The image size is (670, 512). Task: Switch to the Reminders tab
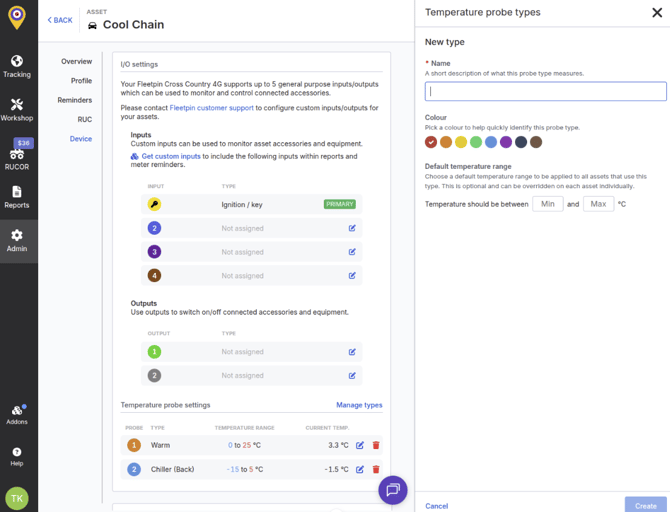[x=75, y=100]
